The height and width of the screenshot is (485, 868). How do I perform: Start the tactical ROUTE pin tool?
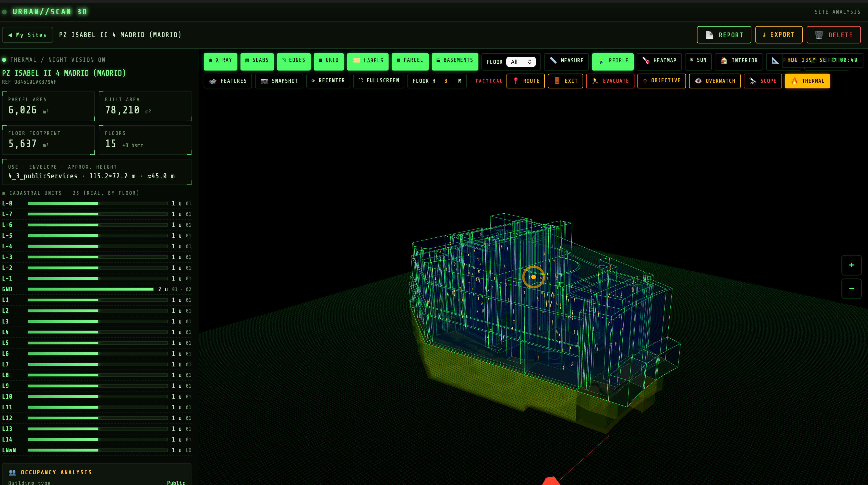point(525,81)
